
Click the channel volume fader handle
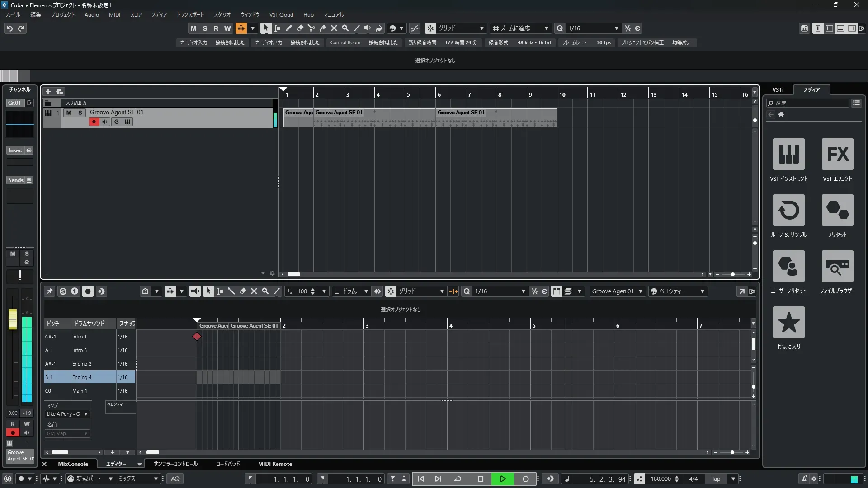pos(13,319)
